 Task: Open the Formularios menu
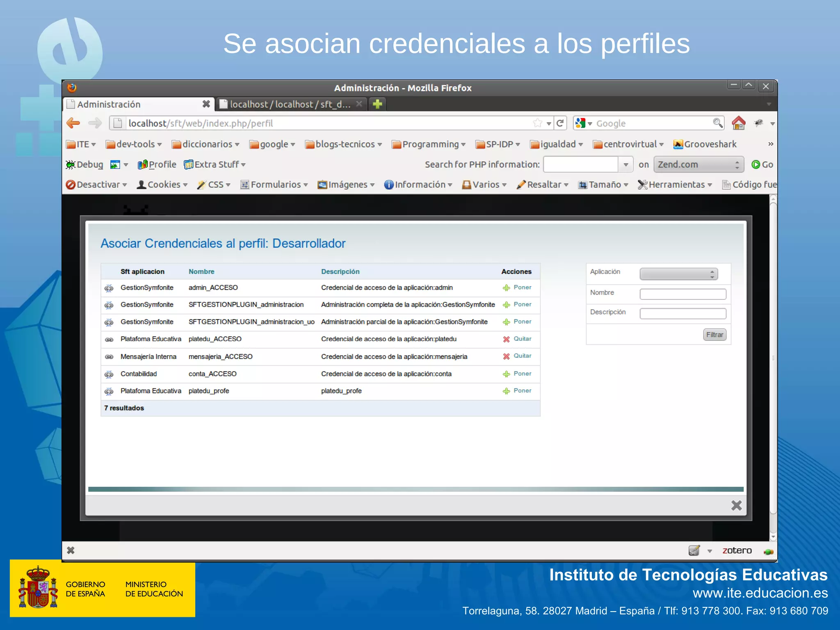pyautogui.click(x=274, y=185)
